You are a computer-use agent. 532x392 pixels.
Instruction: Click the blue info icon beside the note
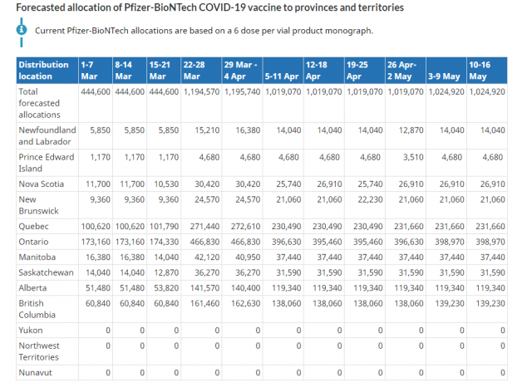pyautogui.click(x=22, y=30)
